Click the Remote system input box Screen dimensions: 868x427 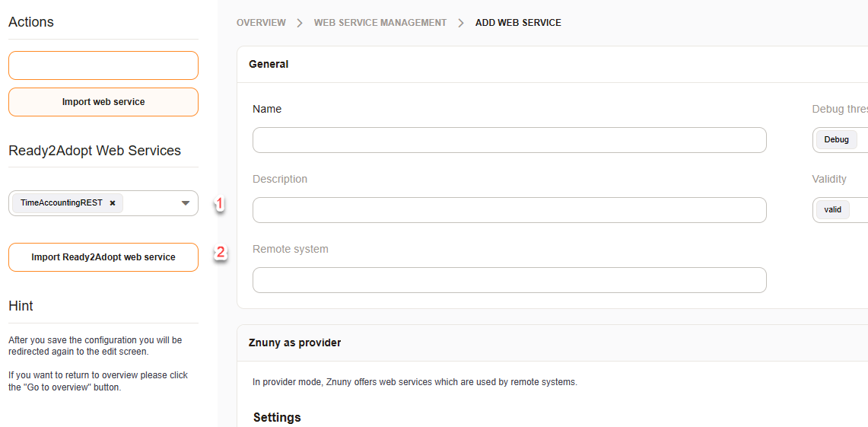[509, 280]
